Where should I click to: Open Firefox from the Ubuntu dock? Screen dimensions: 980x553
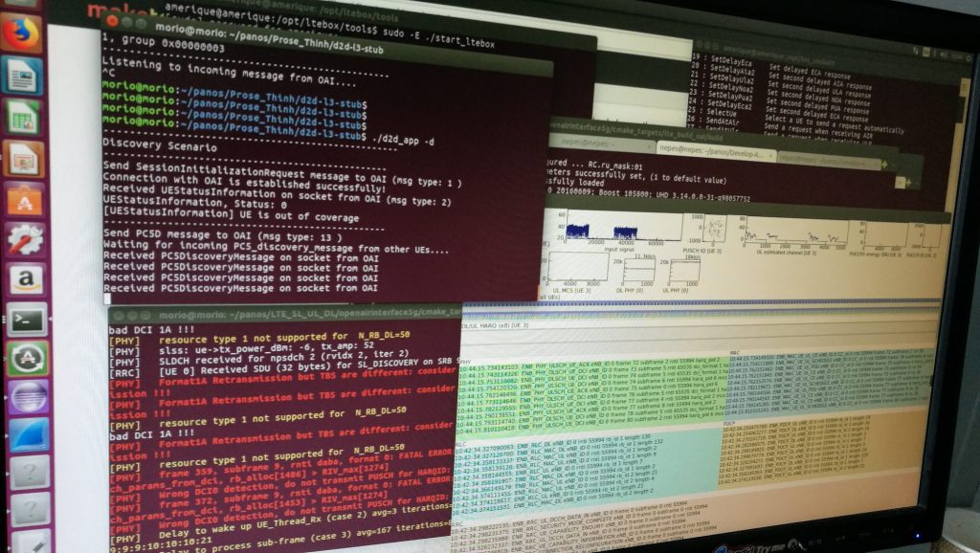tap(23, 33)
